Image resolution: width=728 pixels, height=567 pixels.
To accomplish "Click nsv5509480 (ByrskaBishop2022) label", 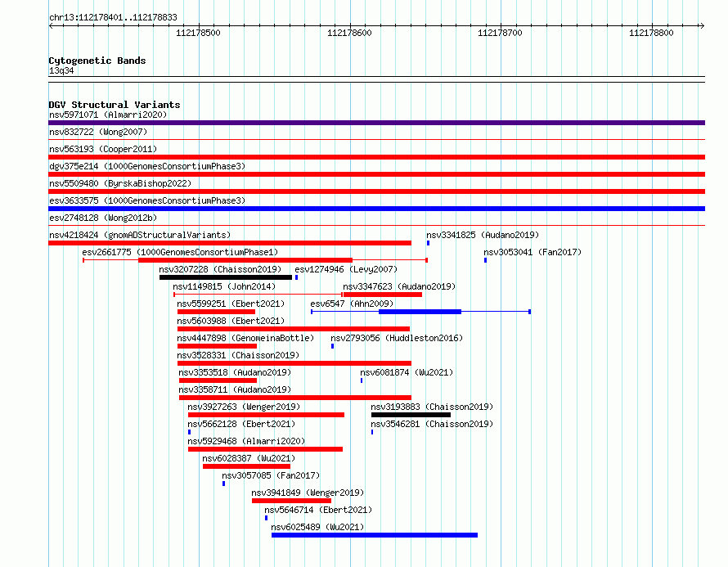I will [120, 183].
